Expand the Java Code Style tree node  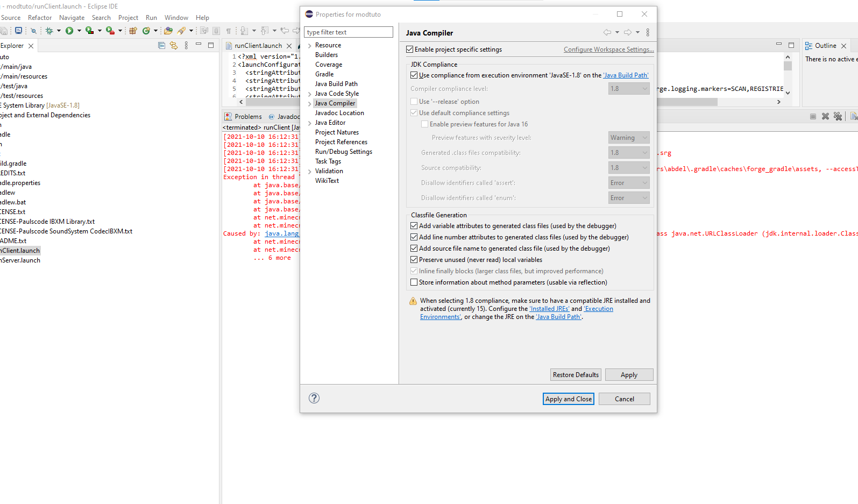pyautogui.click(x=310, y=94)
